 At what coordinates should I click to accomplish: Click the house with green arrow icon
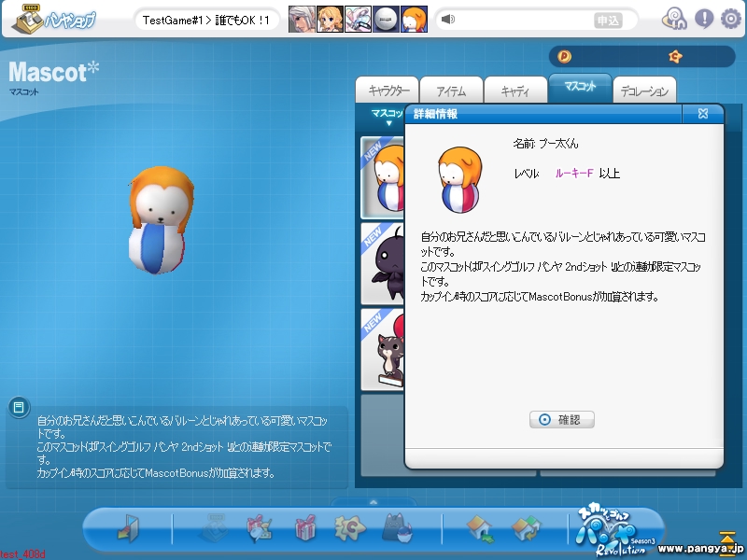[x=480, y=528]
